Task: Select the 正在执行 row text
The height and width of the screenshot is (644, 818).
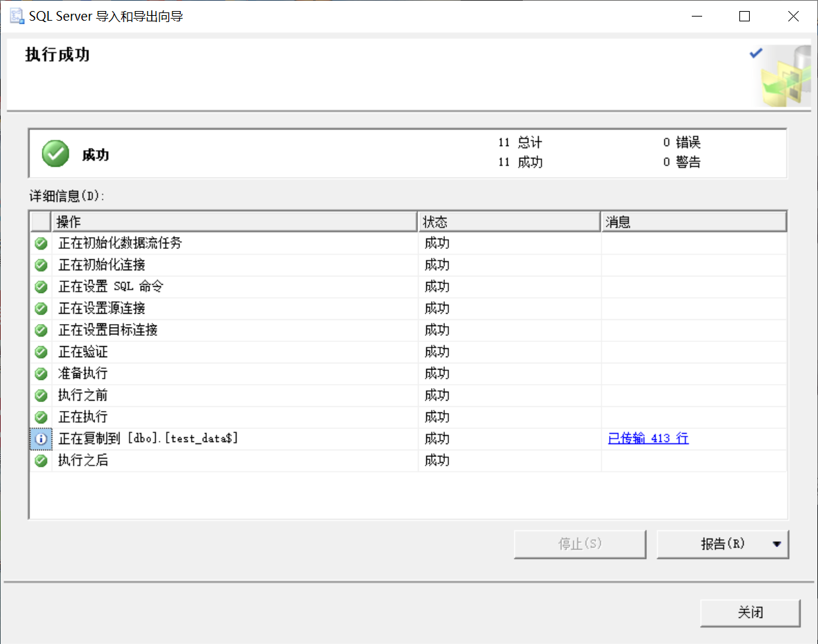Action: pyautogui.click(x=83, y=416)
